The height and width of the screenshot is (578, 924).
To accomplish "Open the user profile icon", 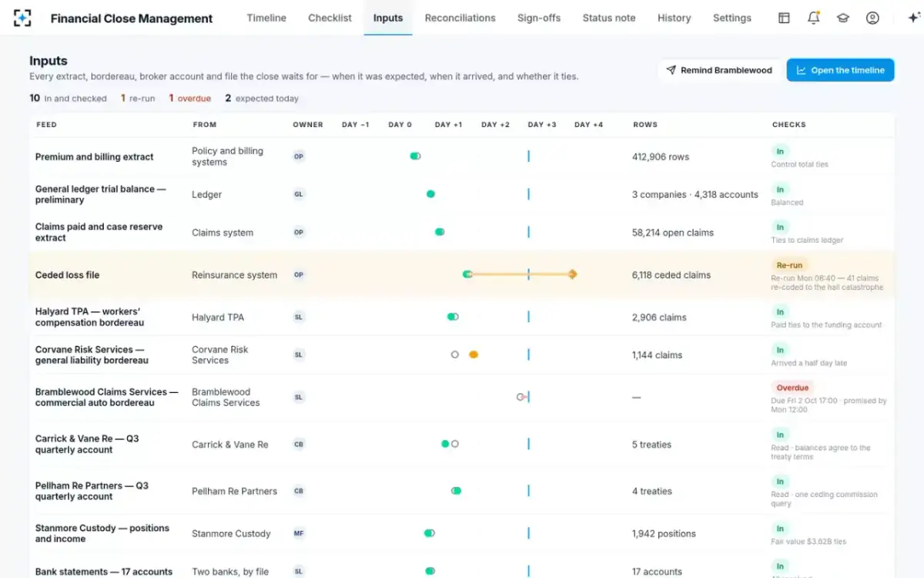I will click(872, 18).
